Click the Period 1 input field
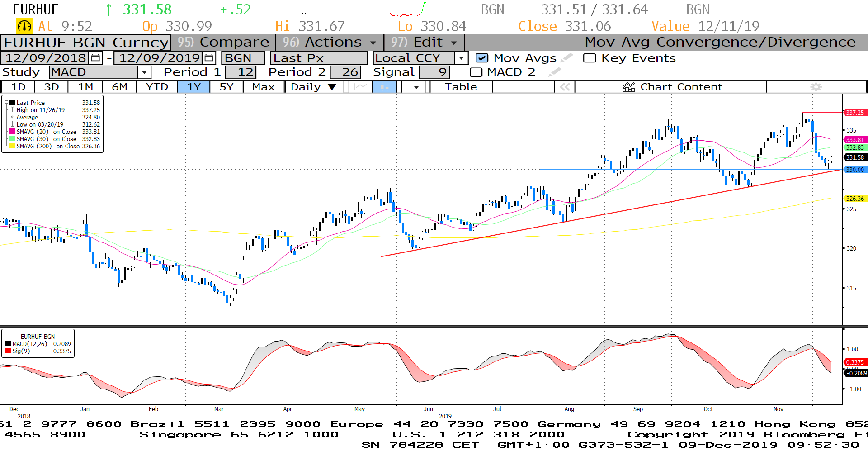The height and width of the screenshot is (470, 868). (241, 72)
